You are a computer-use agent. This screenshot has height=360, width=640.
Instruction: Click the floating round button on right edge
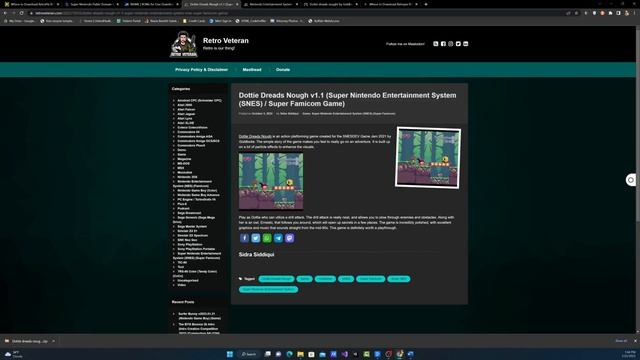point(631,180)
